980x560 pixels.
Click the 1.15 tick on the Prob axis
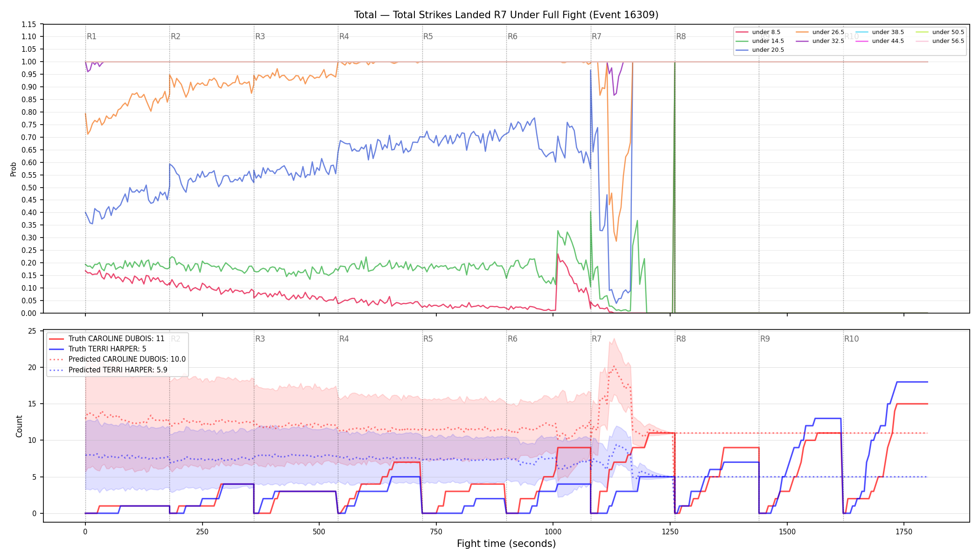[29, 24]
